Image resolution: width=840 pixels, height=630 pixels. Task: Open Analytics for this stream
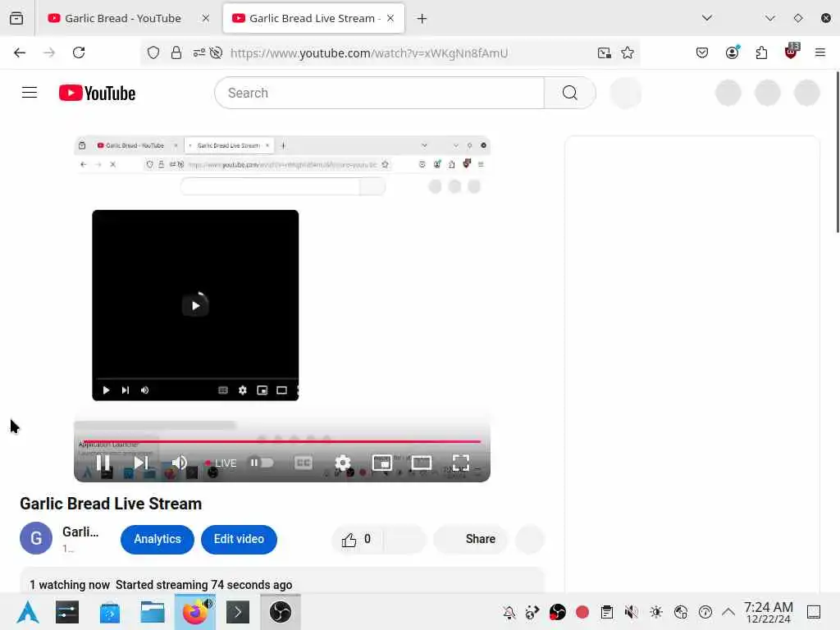click(x=157, y=539)
